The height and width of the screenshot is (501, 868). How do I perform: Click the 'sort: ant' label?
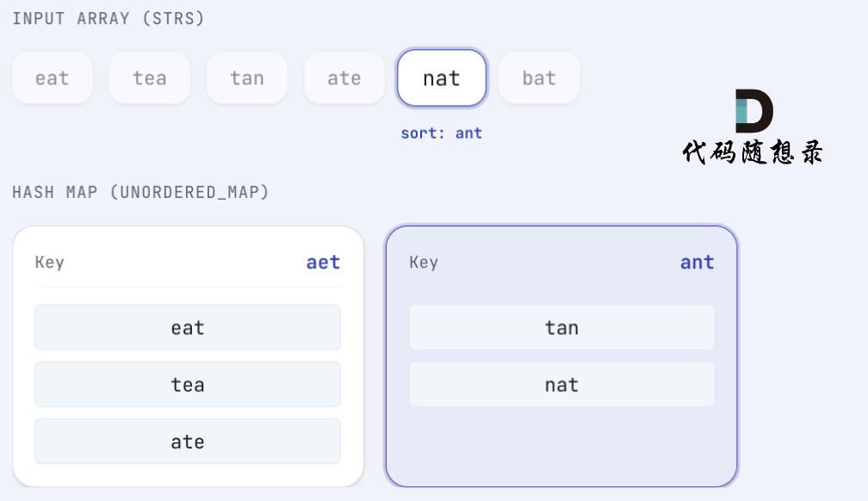[441, 133]
